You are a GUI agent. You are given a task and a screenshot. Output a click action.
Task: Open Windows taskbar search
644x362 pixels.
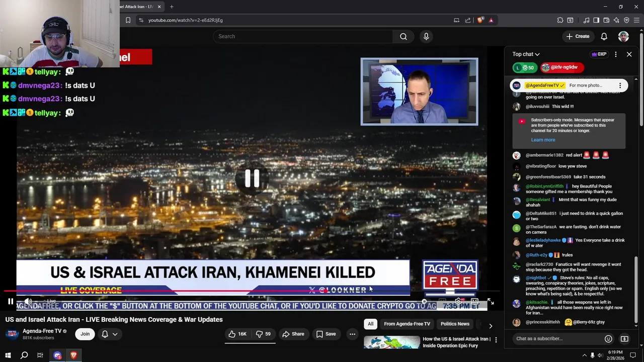(24, 355)
